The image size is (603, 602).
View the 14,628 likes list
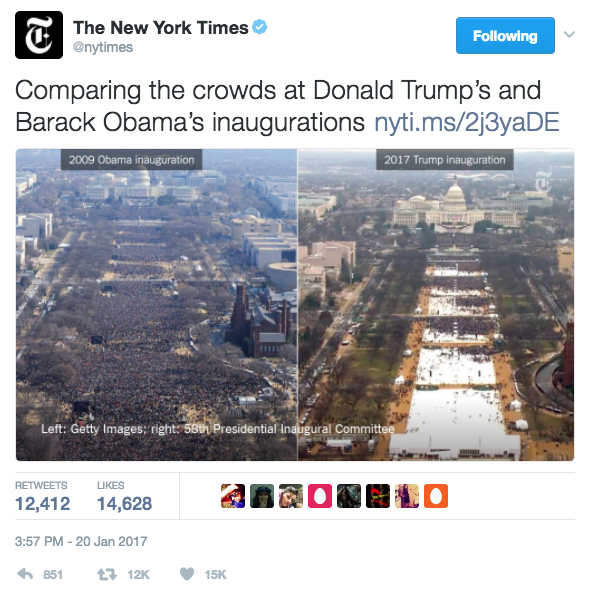[124, 496]
